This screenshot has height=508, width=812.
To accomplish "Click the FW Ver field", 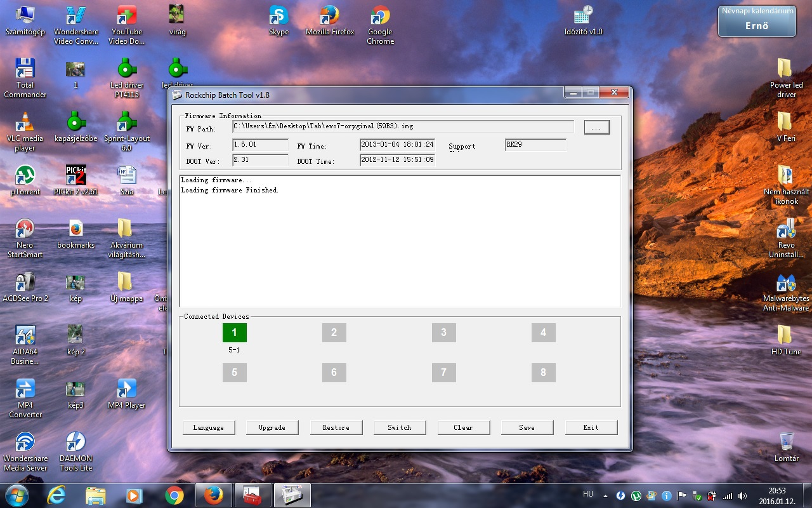I will pyautogui.click(x=260, y=145).
